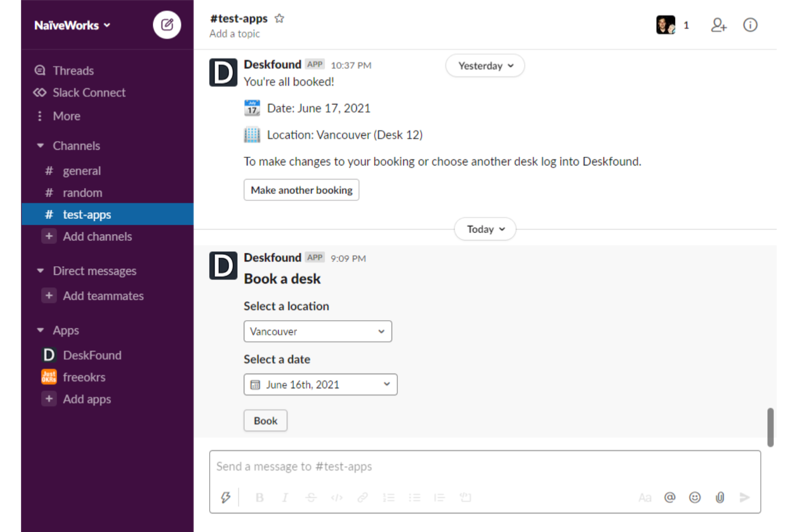This screenshot has height=532, width=798.
Task: Open the freeokrs app
Action: [107, 377]
